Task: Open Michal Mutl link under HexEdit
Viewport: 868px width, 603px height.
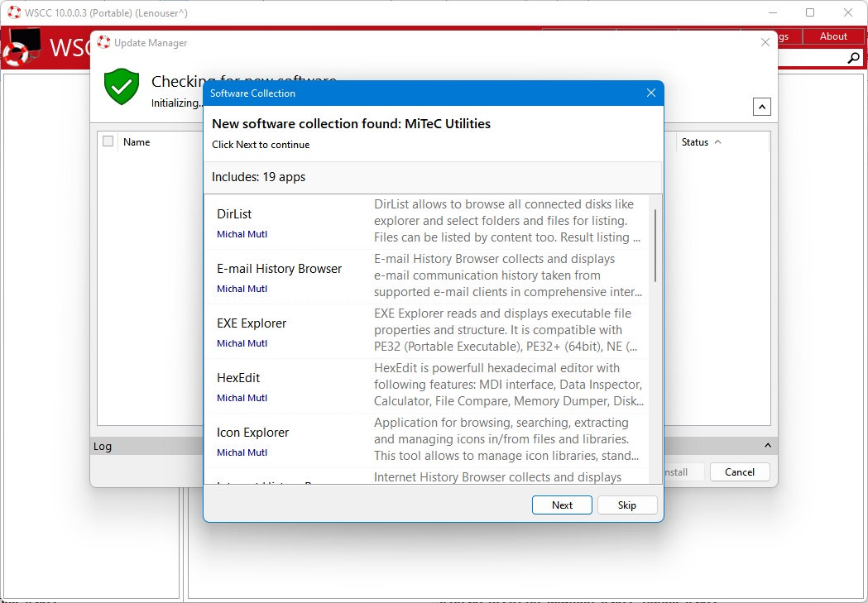Action: [242, 398]
